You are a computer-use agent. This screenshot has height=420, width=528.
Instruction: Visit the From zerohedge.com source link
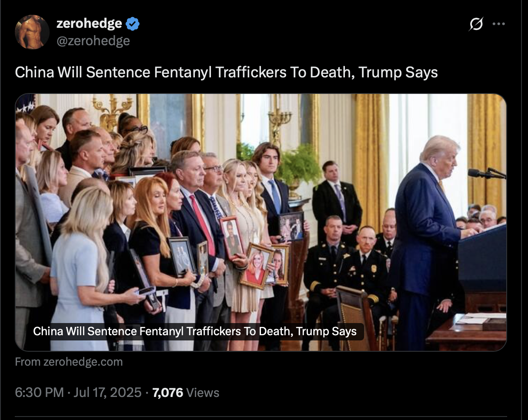pyautogui.click(x=69, y=362)
